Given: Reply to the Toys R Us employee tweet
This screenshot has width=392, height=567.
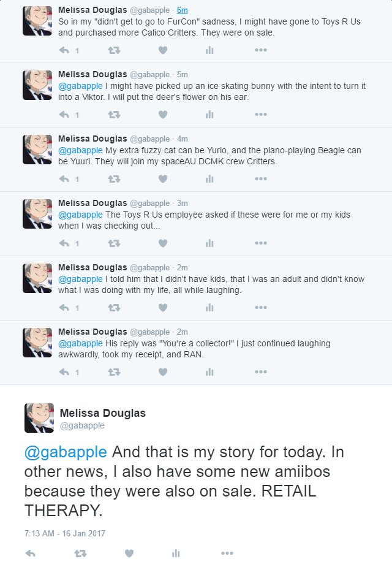Looking at the screenshot, I should click(64, 243).
